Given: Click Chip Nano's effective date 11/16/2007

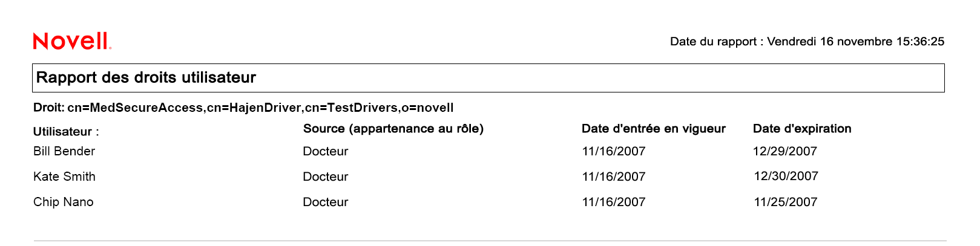Looking at the screenshot, I should pyautogui.click(x=614, y=202).
